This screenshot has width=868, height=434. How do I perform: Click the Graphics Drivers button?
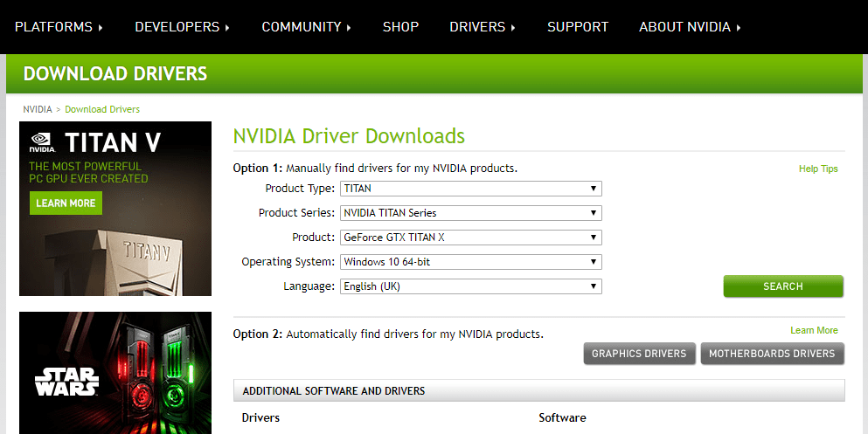639,354
